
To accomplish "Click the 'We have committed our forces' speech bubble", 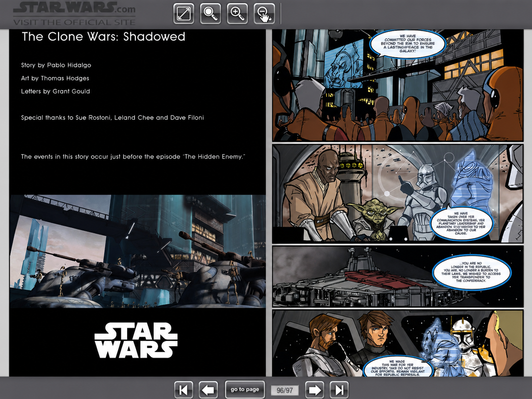I will pos(408,44).
